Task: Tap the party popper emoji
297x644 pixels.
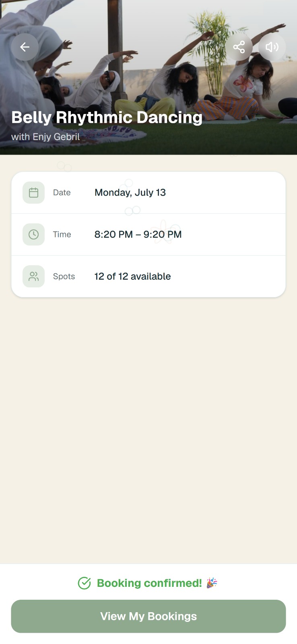Action: [212, 583]
